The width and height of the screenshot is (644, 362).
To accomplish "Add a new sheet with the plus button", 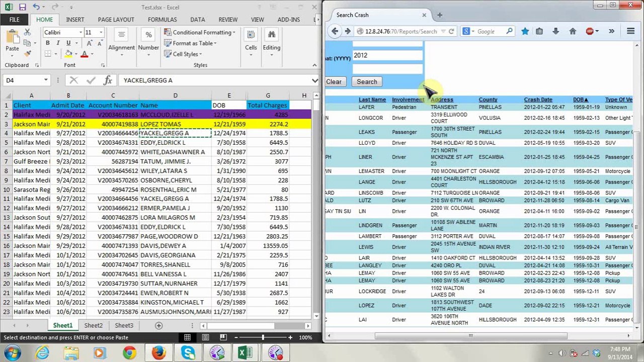I will (x=158, y=326).
